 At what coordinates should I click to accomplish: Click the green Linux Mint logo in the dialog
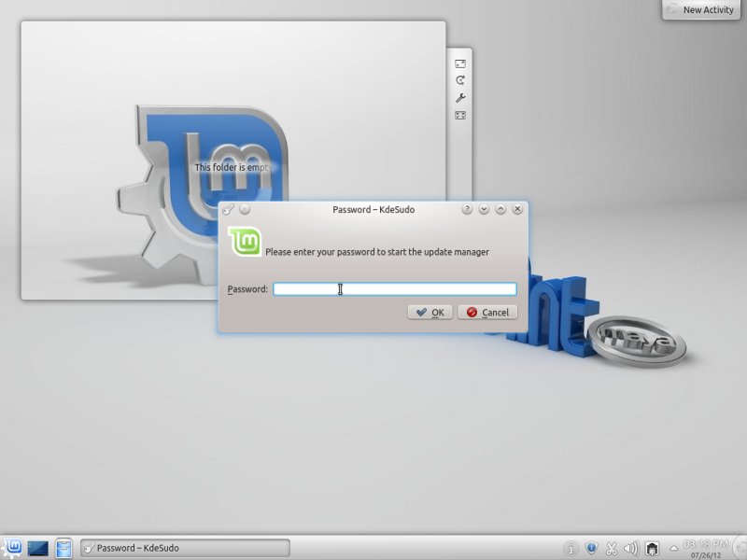coord(245,242)
